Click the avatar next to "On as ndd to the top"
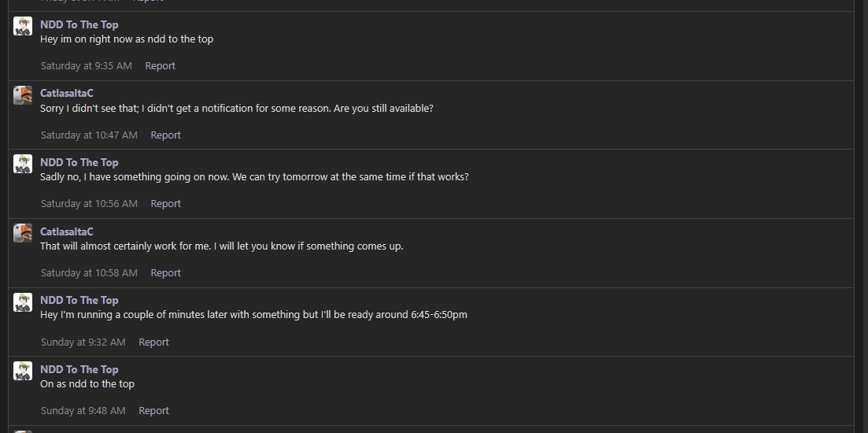The width and height of the screenshot is (868, 433). [x=23, y=371]
